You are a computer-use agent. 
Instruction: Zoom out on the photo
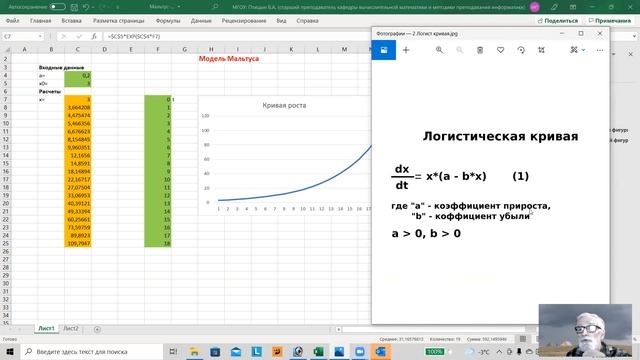(460, 50)
